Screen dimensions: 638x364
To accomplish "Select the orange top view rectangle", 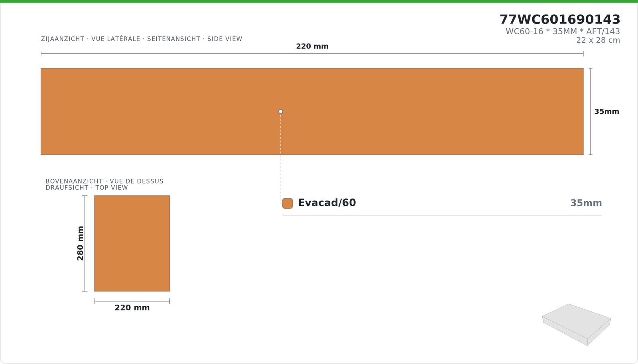I will [x=132, y=243].
